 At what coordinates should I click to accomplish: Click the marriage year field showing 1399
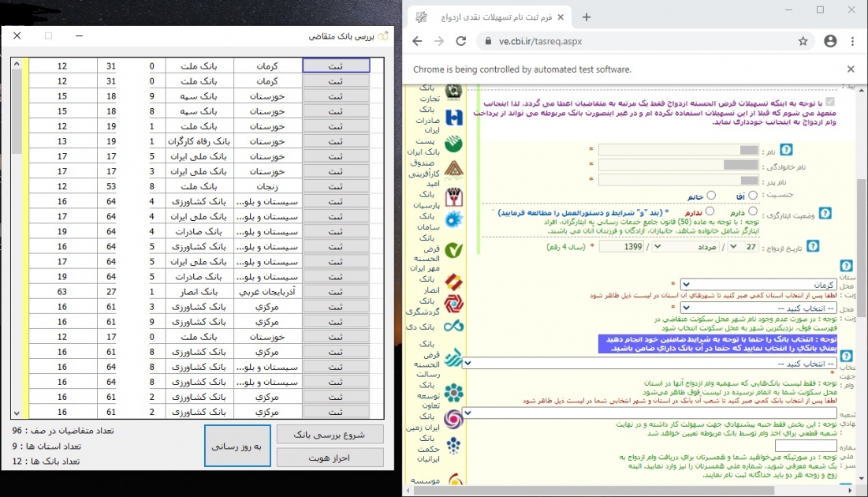pos(622,247)
